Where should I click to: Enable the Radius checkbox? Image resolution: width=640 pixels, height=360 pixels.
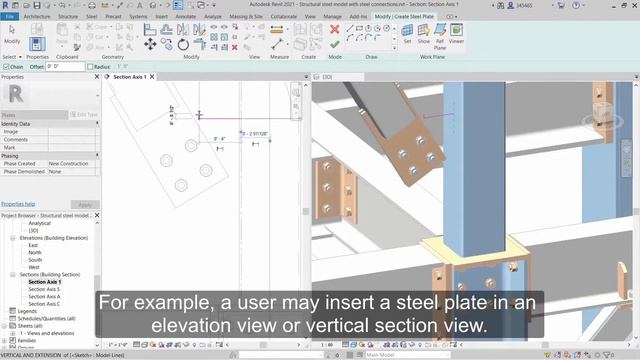pyautogui.click(x=90, y=67)
